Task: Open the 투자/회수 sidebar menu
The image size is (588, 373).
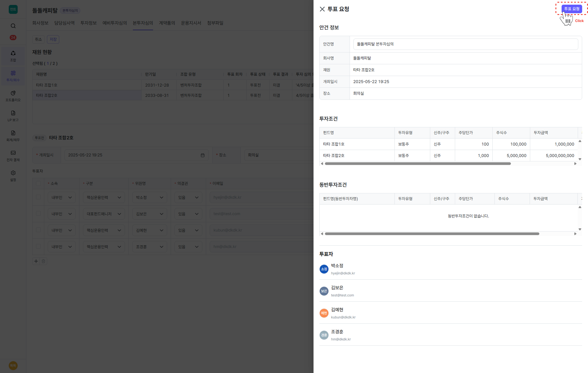Action: 13,76
